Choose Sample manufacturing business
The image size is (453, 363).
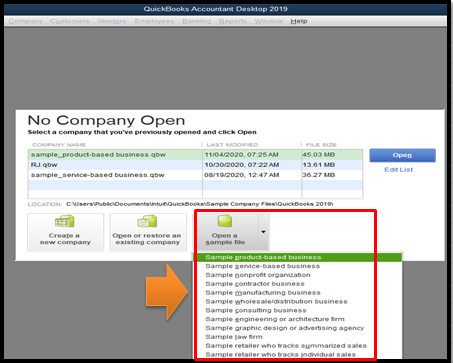click(x=298, y=293)
